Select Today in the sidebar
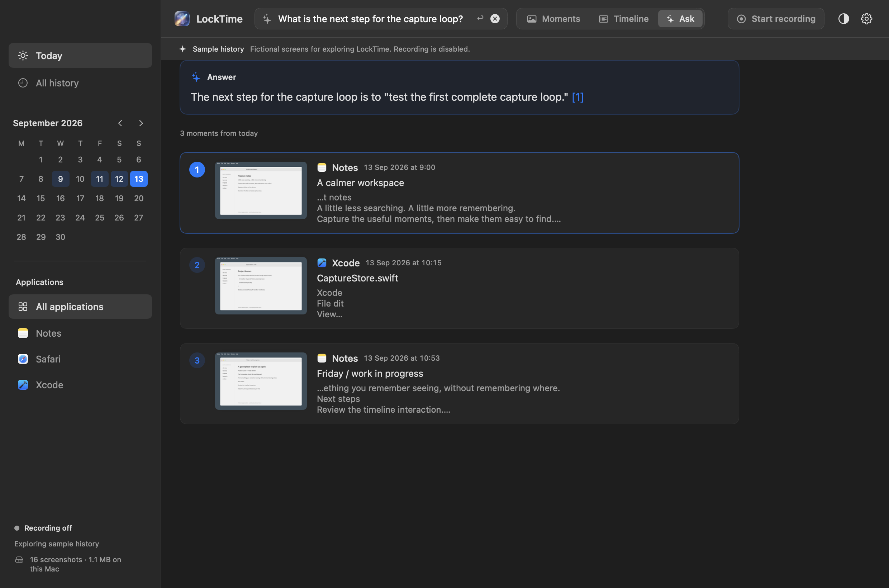The height and width of the screenshot is (588, 889). (80, 56)
